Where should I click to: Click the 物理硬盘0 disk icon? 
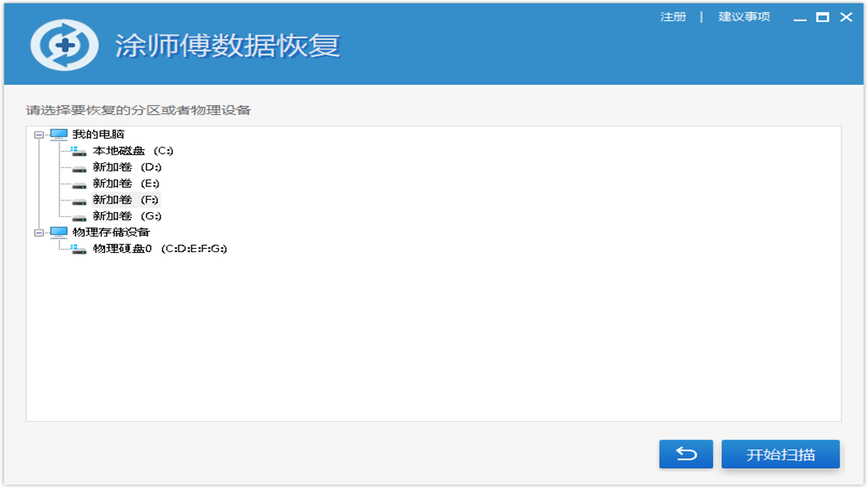[79, 249]
